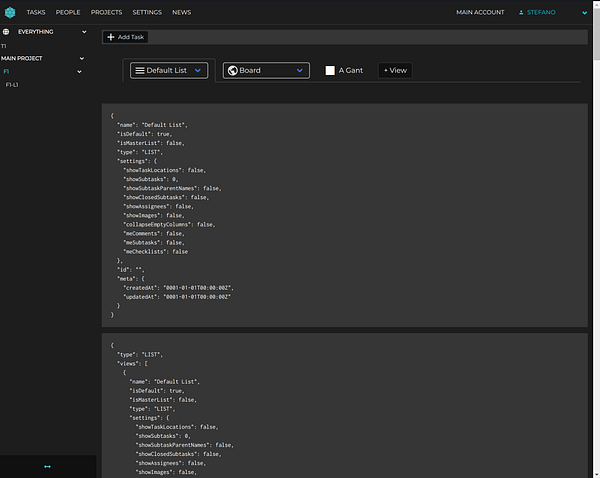Click the user icon beside Stefano

(x=520, y=12)
